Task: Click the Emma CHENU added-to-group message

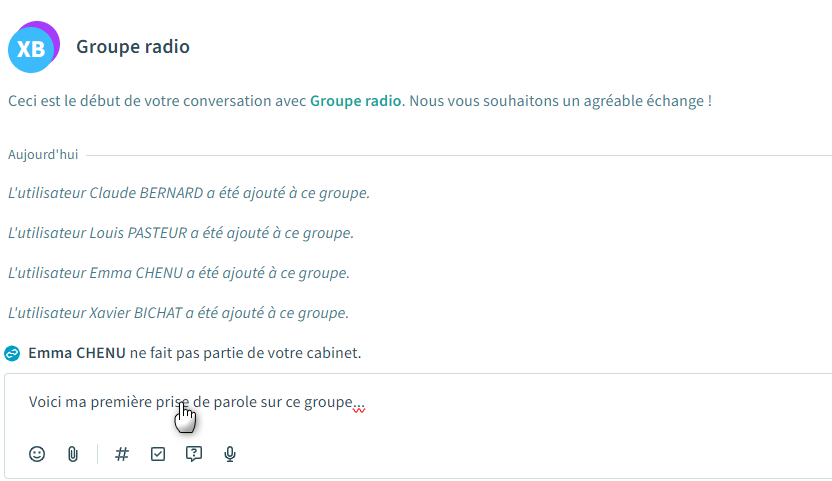Action: [179, 272]
